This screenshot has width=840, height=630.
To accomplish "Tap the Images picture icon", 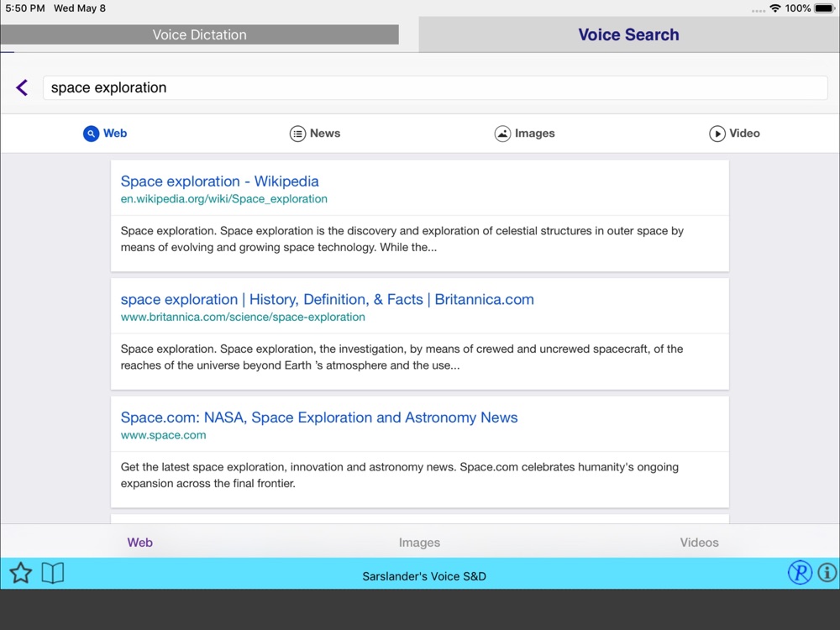I will [502, 134].
